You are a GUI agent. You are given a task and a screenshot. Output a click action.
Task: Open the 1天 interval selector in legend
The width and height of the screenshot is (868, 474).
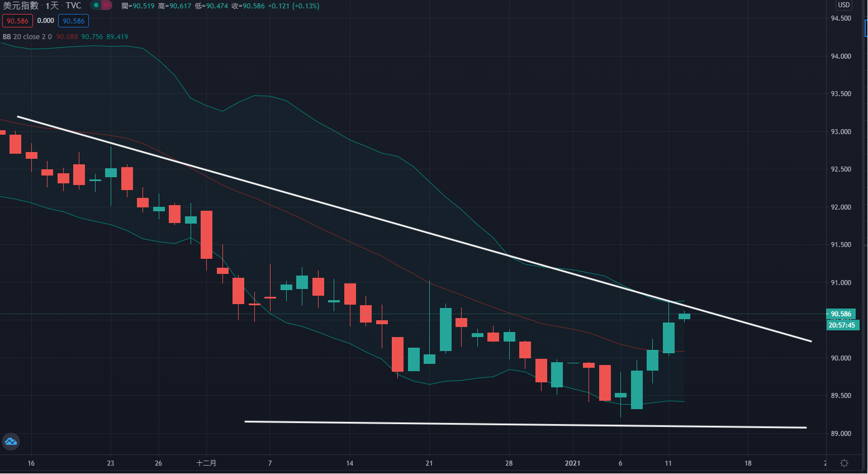[52, 6]
